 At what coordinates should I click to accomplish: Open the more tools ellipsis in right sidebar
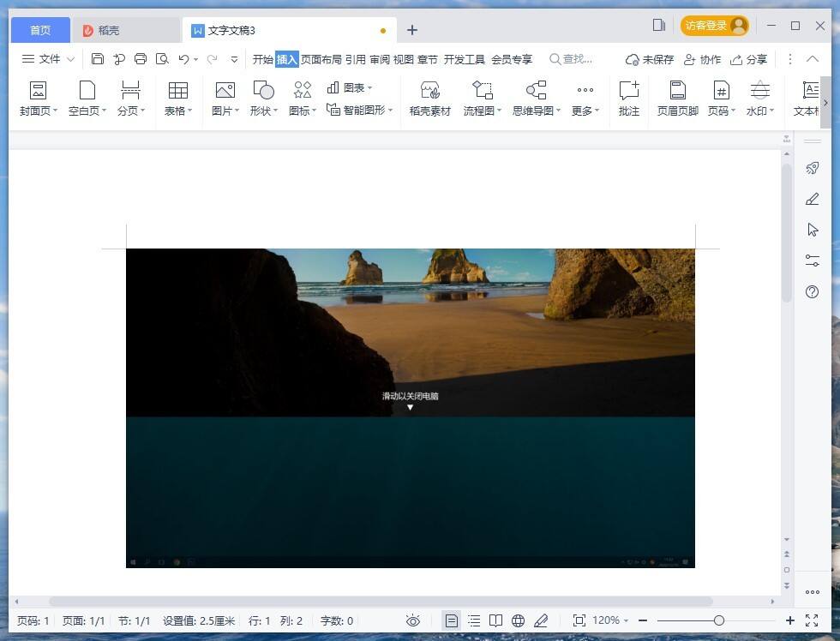[x=813, y=592]
